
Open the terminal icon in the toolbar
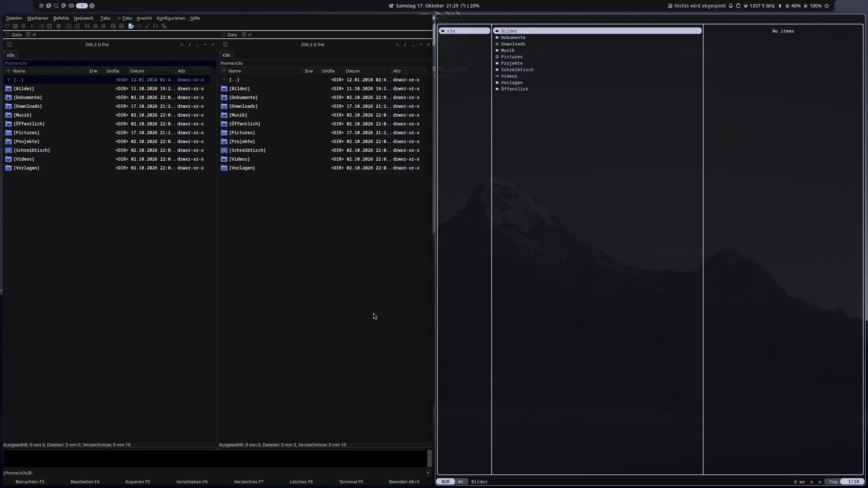point(15,26)
